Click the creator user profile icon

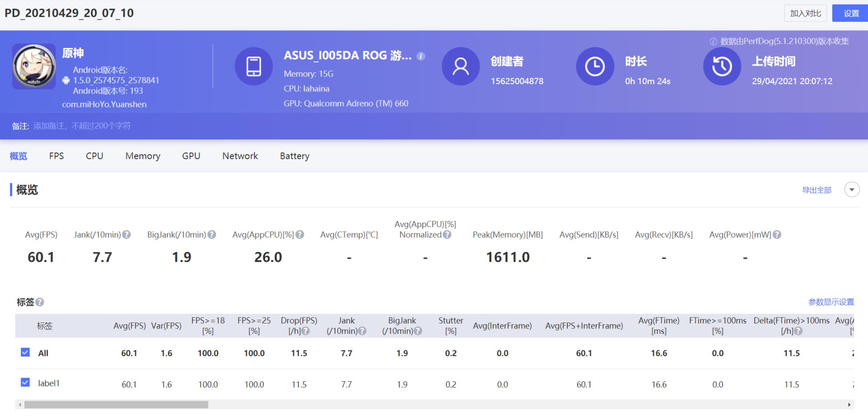tap(460, 66)
